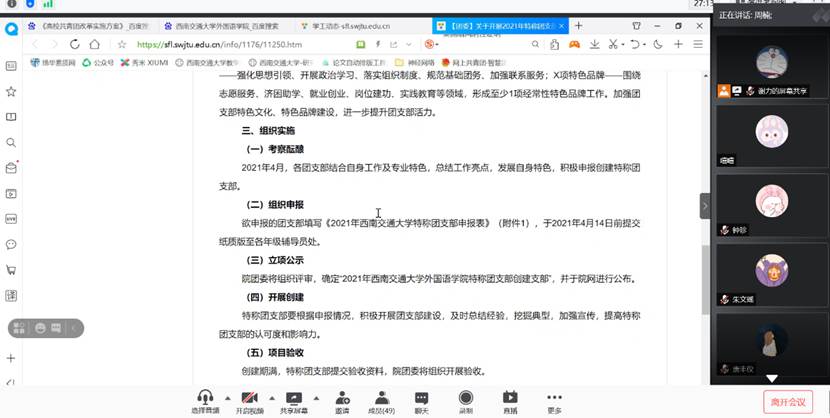The image size is (830, 418).
Task: Open 神经网络 bookmark folder
Action: [414, 62]
